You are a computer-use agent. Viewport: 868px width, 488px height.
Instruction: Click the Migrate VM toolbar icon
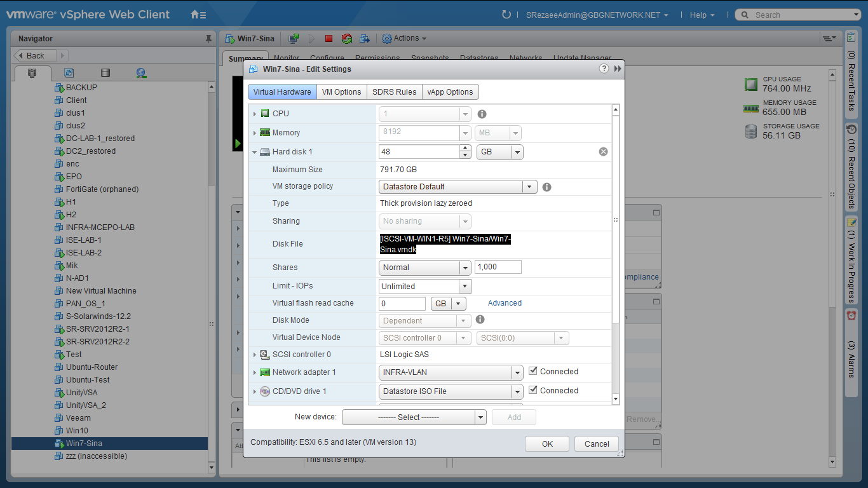tap(365, 39)
